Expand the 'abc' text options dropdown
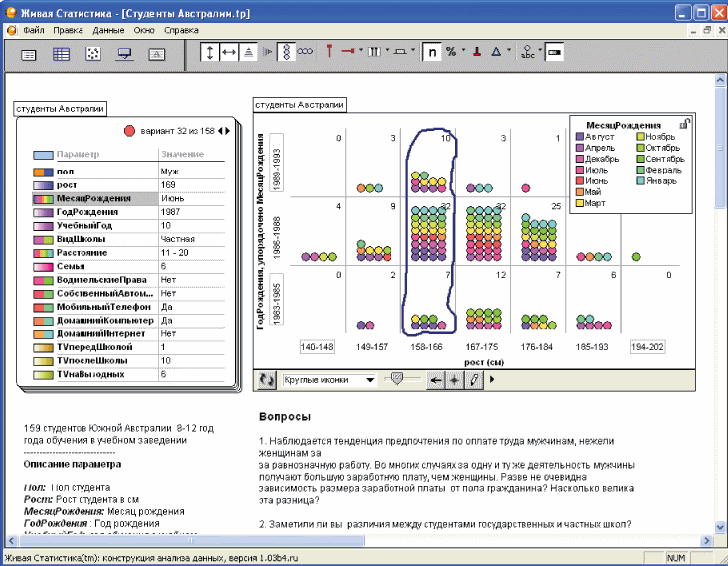The image size is (728, 566). point(540,51)
